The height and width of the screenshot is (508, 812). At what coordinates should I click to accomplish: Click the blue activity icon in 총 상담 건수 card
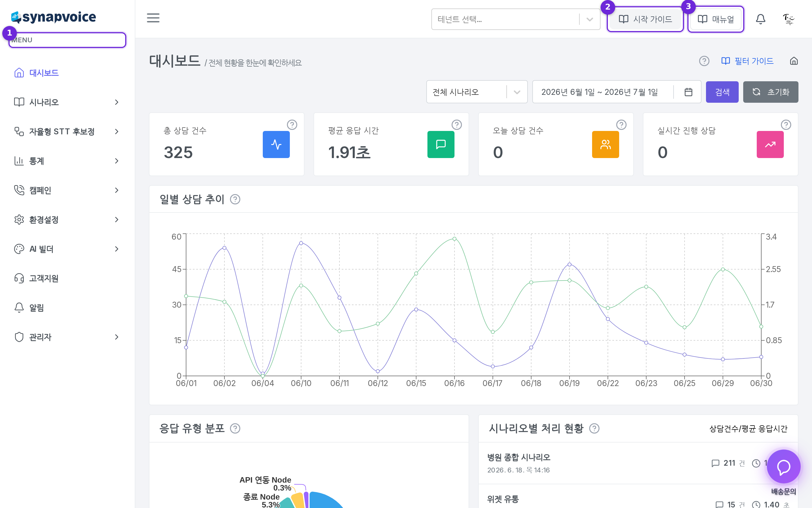(276, 144)
